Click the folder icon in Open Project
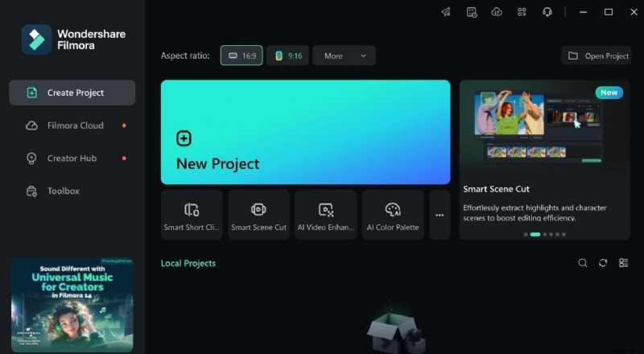644x354 pixels. (573, 56)
